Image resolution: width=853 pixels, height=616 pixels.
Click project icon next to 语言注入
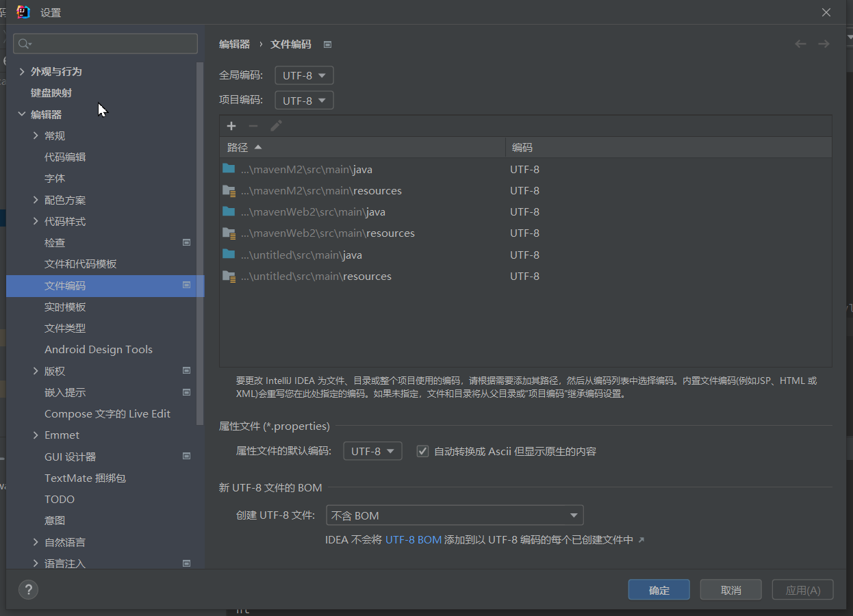186,563
